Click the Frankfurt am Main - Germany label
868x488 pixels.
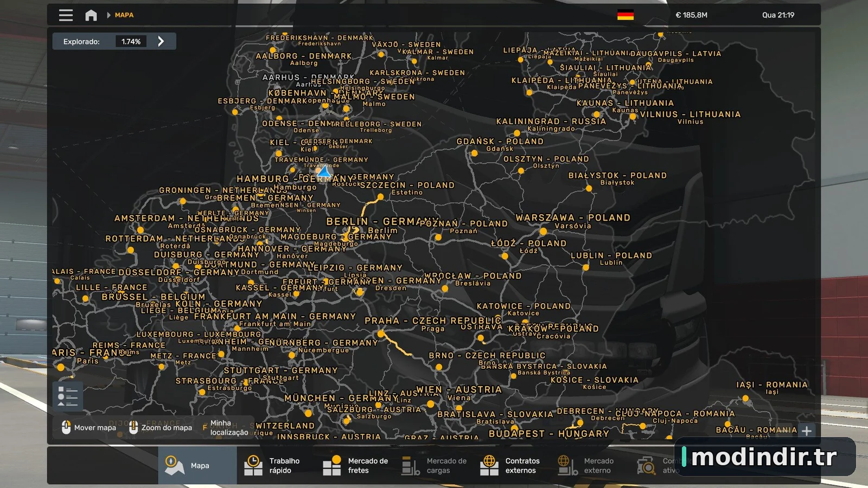click(x=275, y=316)
